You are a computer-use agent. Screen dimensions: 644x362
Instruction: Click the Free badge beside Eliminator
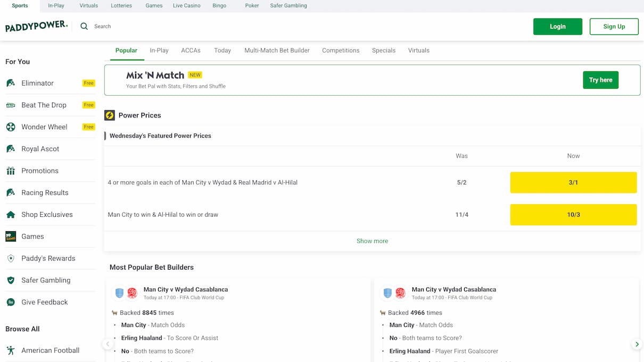click(x=89, y=83)
